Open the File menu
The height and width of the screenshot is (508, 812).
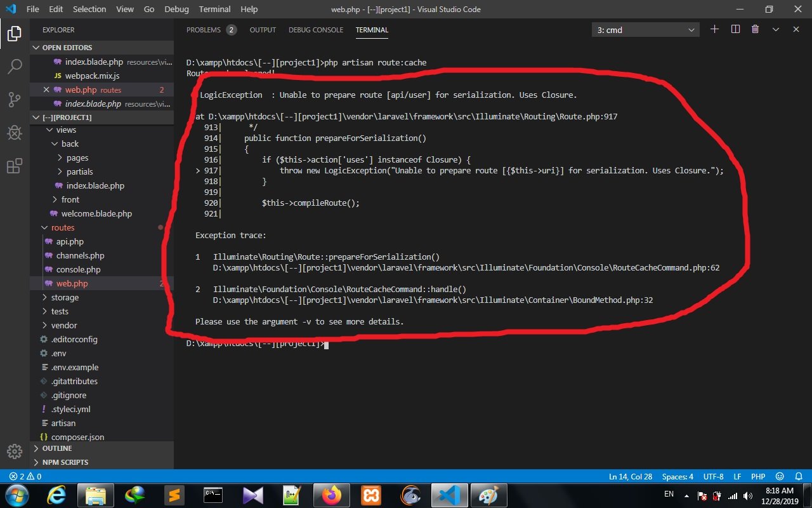tap(33, 9)
